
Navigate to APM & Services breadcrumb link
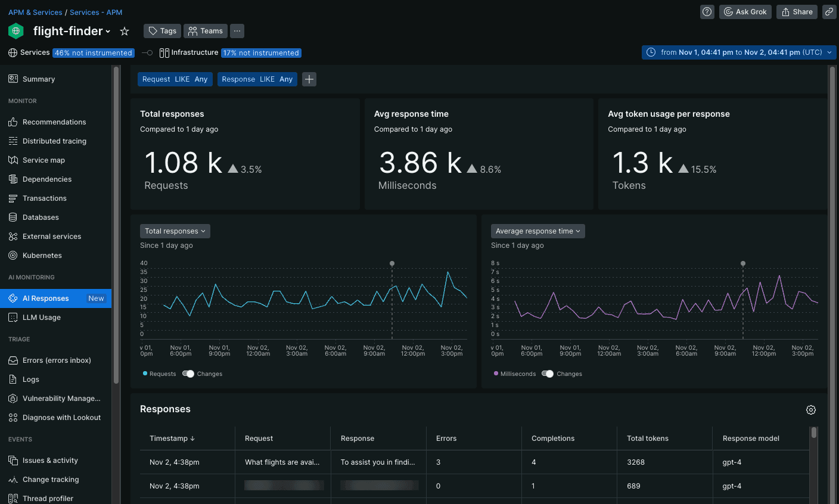[35, 12]
